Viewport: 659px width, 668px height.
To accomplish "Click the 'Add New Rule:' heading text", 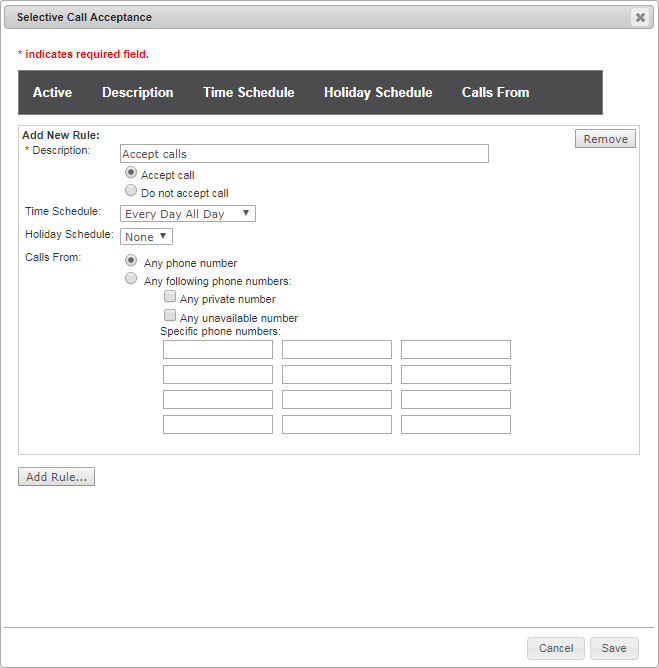I will (x=61, y=135).
